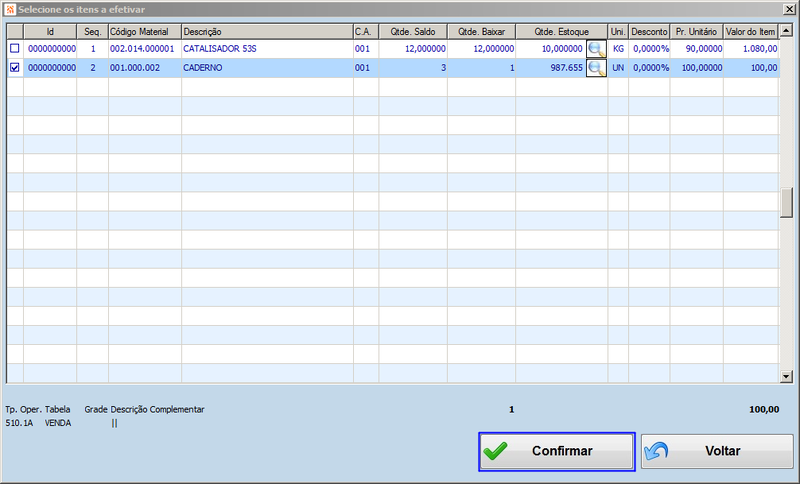The image size is (800, 484).
Task: Confirm the selected items
Action: coord(557,451)
